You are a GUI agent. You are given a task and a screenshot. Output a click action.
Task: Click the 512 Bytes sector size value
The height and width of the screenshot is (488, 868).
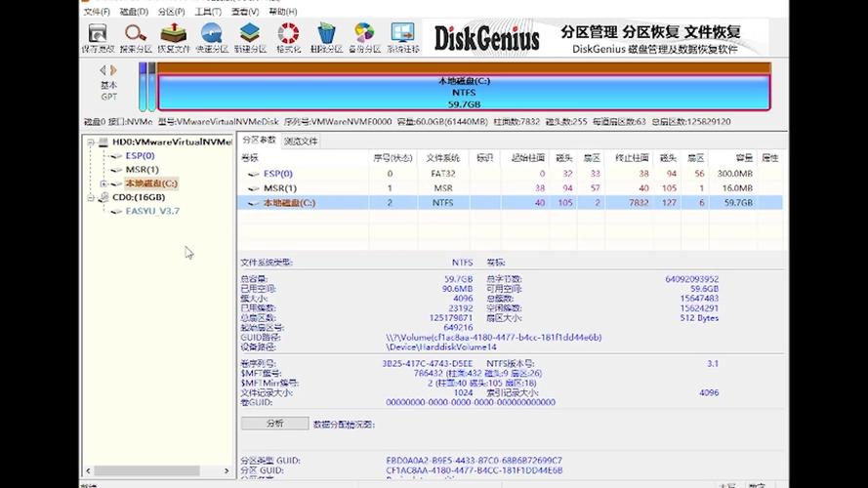tap(699, 318)
